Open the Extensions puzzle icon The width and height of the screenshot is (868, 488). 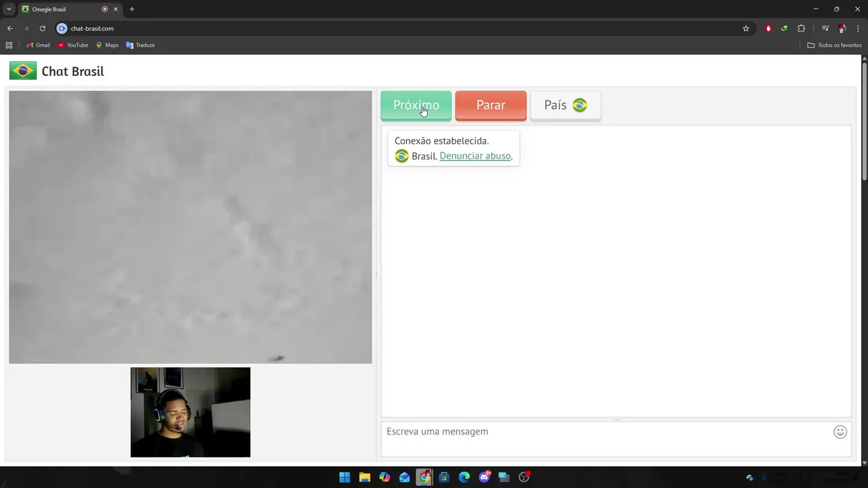click(x=801, y=28)
